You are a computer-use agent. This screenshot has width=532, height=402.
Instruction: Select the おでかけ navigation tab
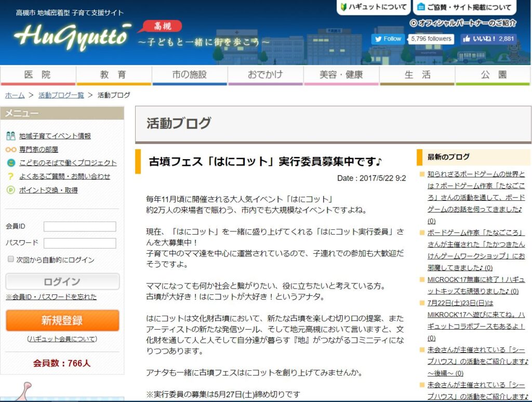pos(265,75)
